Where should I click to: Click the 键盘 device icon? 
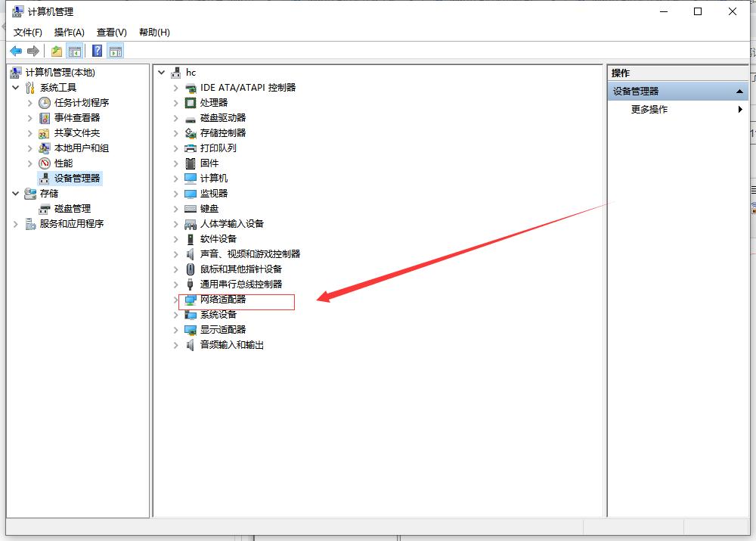coord(191,209)
